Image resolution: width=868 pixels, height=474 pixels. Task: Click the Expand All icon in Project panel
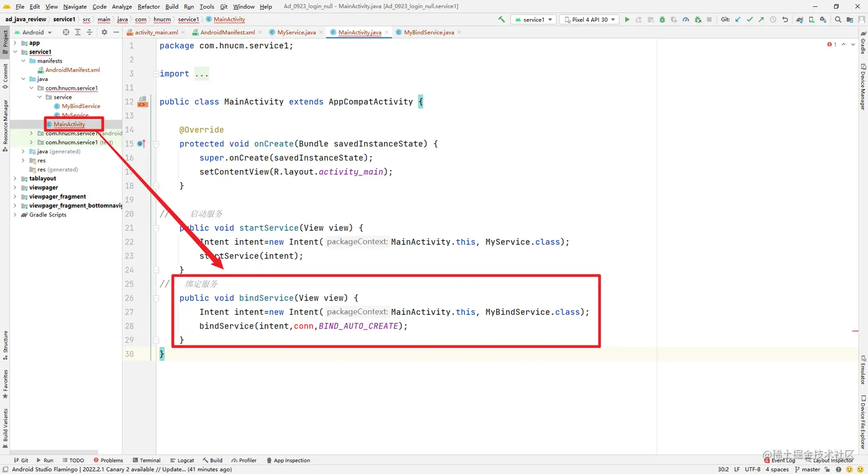[x=77, y=32]
